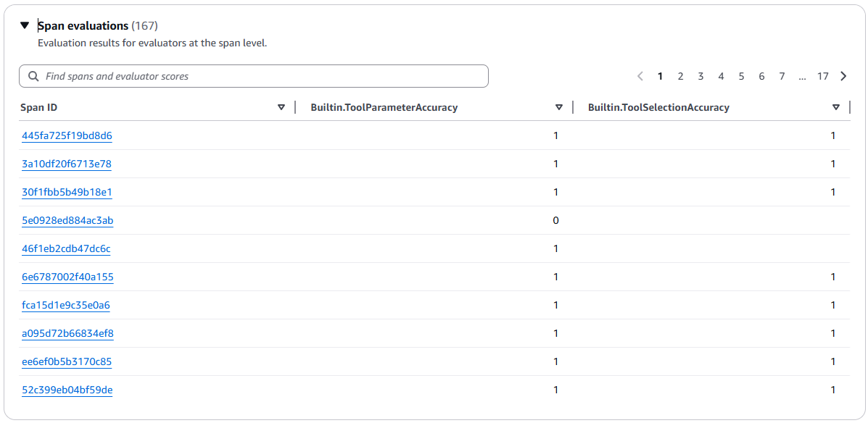Open span fca15d1e9c35e0a6

pos(65,305)
